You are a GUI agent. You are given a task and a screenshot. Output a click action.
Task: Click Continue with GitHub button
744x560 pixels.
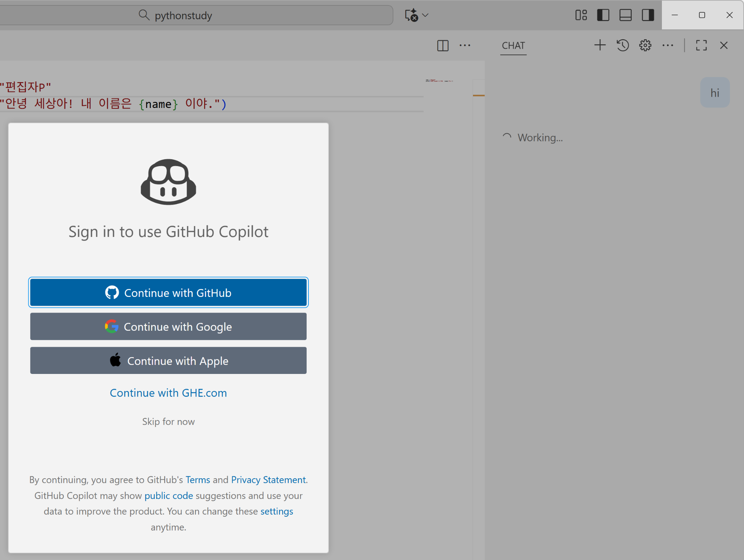coord(168,293)
